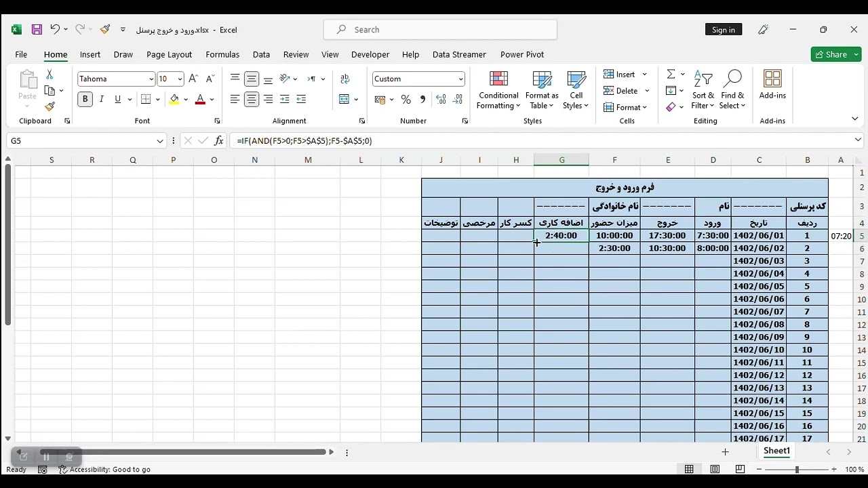Click the Percent Style icon
This screenshot has width=868, height=488.
(406, 100)
